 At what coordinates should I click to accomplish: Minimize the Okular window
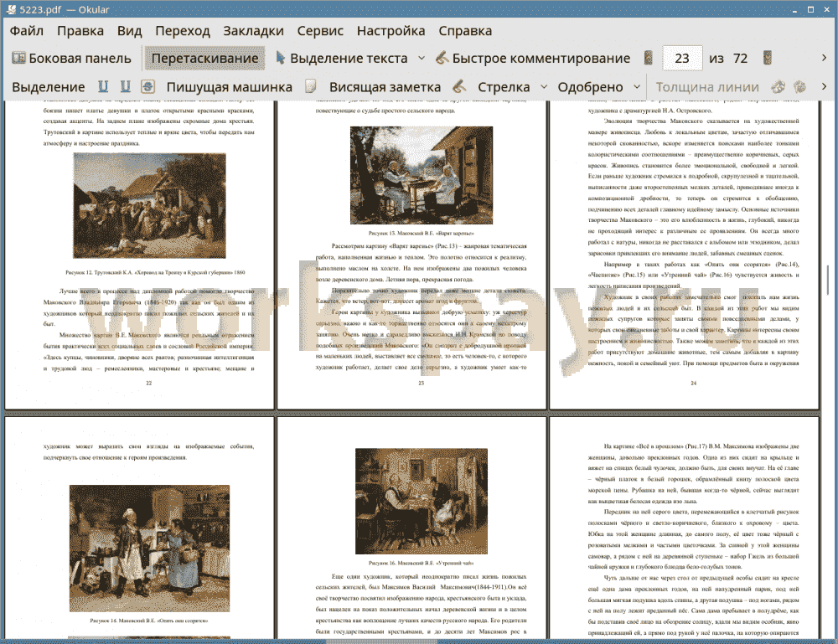795,9
